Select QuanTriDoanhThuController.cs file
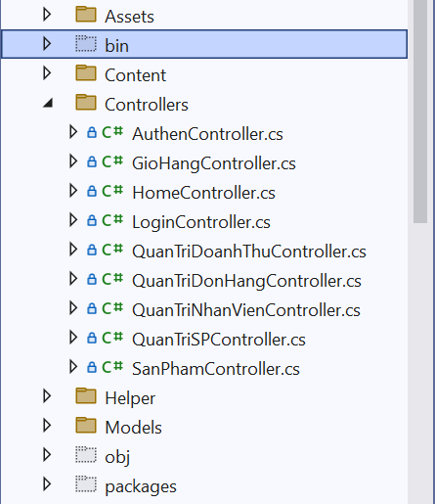 point(249,252)
